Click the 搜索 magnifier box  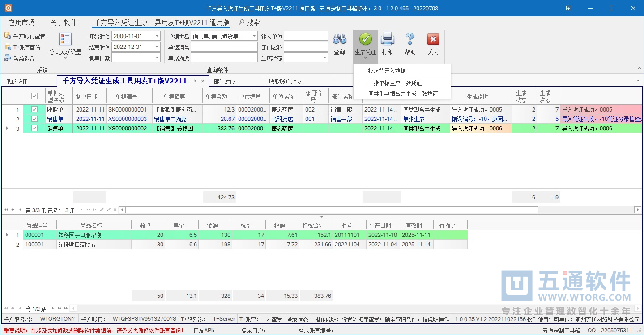[249, 22]
